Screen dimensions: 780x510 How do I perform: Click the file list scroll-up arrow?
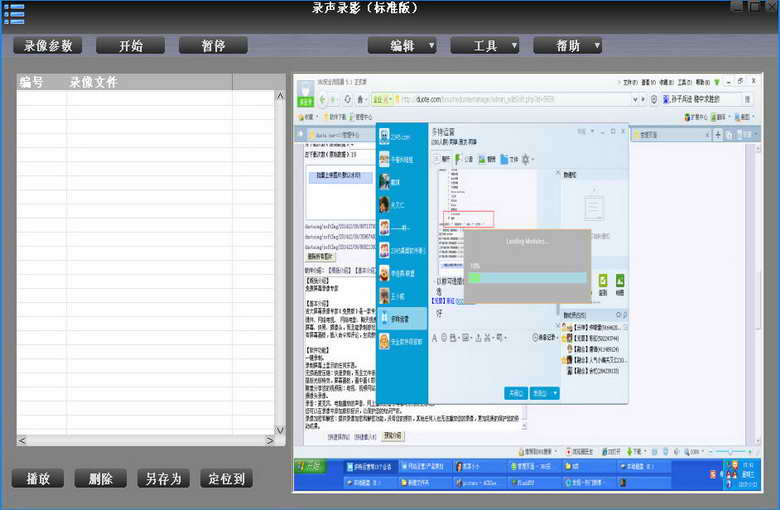(280, 95)
